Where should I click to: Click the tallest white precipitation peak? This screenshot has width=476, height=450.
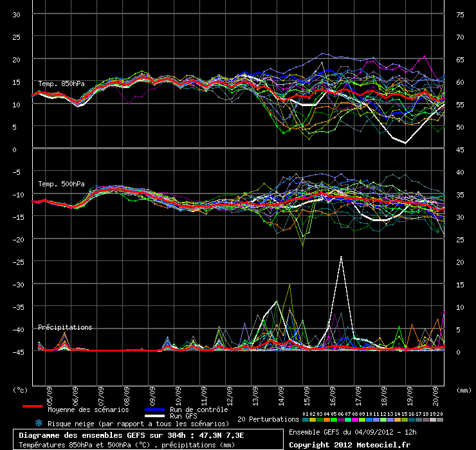pyautogui.click(x=341, y=257)
